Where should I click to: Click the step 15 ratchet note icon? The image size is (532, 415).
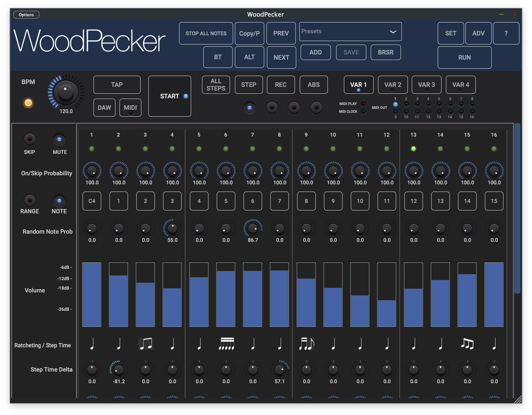pos(467,345)
